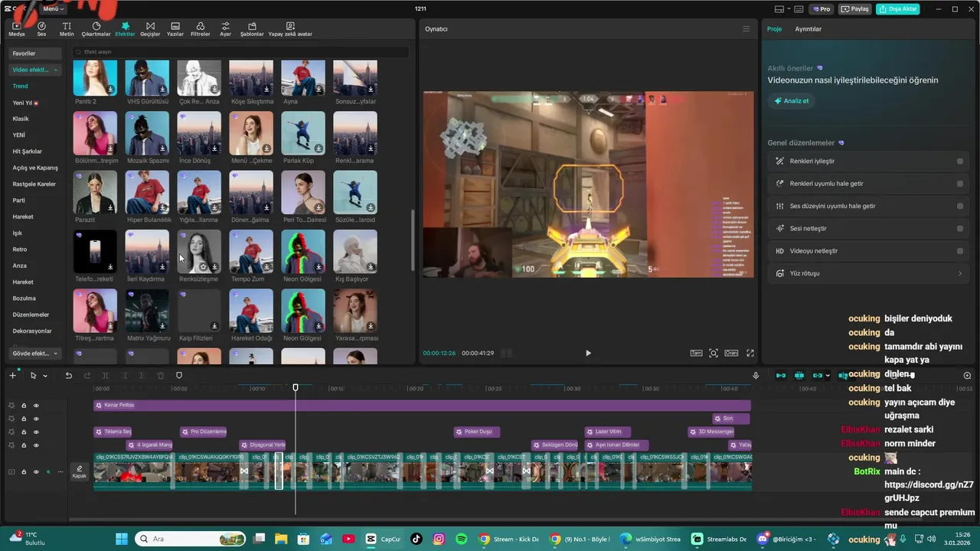Select the Neon Gölgesi effect beside Tempo Zum
980x551 pixels.
(x=303, y=251)
